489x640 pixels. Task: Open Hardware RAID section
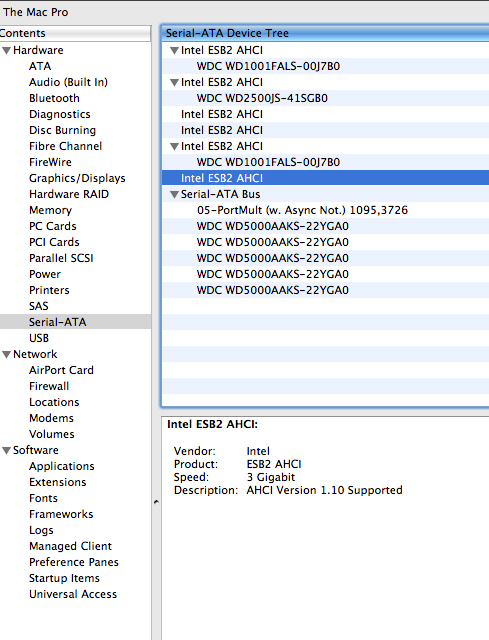coord(69,194)
